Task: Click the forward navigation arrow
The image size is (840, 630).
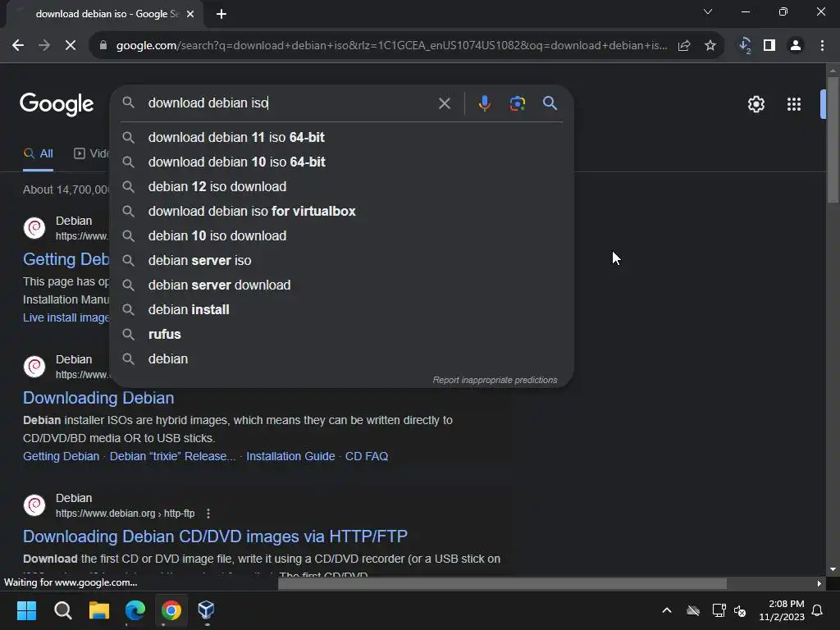Action: coord(44,46)
